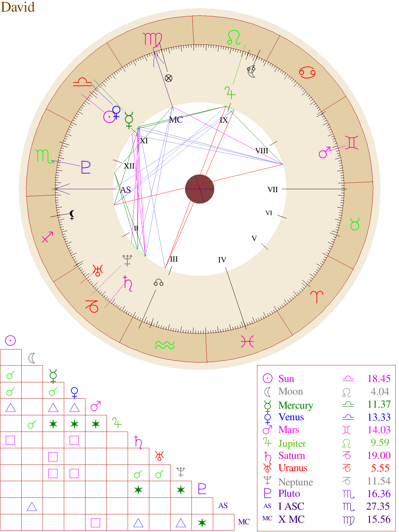
Task: Click the Uranus symbol inside the chart wheel
Action: (x=98, y=271)
